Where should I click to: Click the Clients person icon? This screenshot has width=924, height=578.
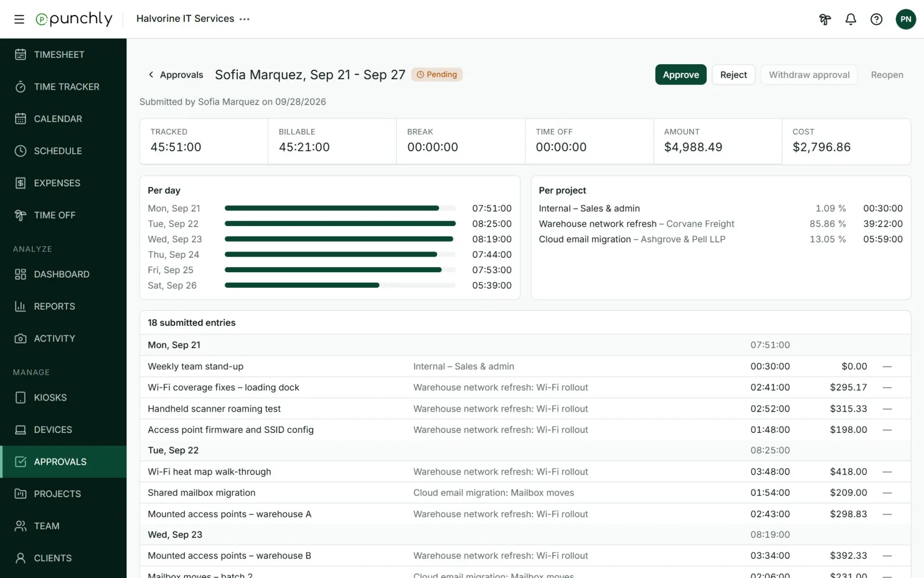click(x=20, y=558)
